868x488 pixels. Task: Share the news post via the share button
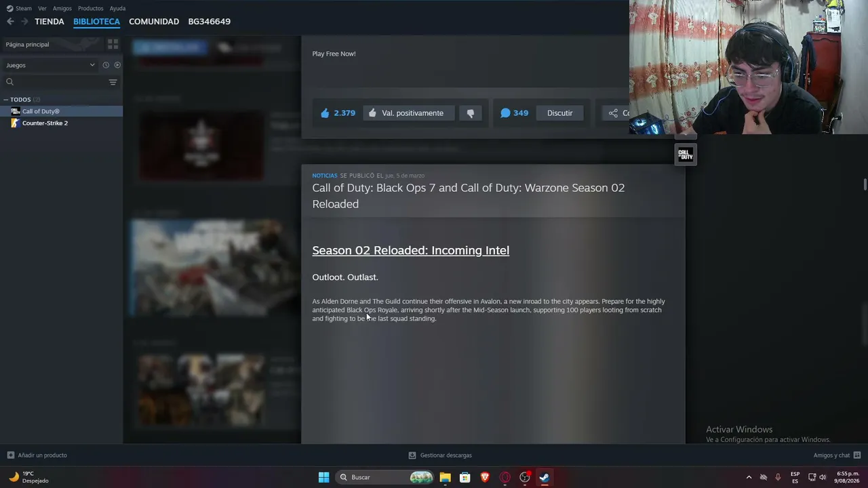(x=617, y=113)
